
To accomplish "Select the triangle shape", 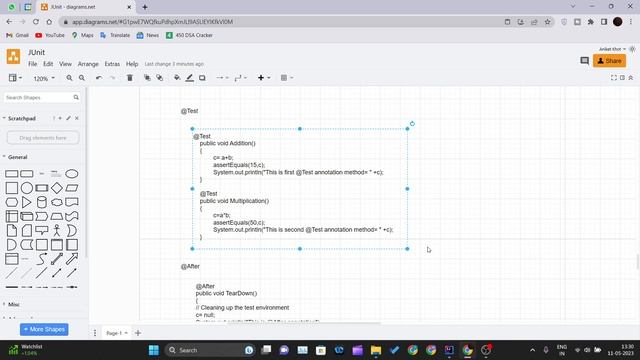I will pos(27,202).
